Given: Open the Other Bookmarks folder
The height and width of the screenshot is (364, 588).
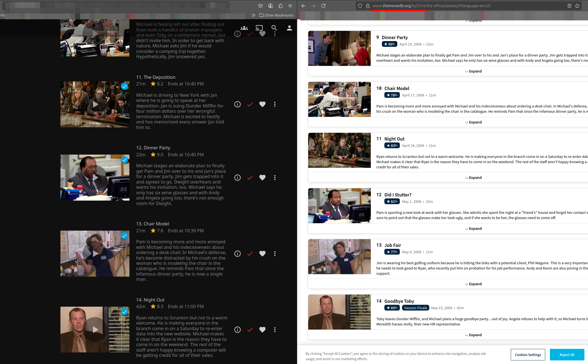Looking at the screenshot, I should [x=276, y=15].
